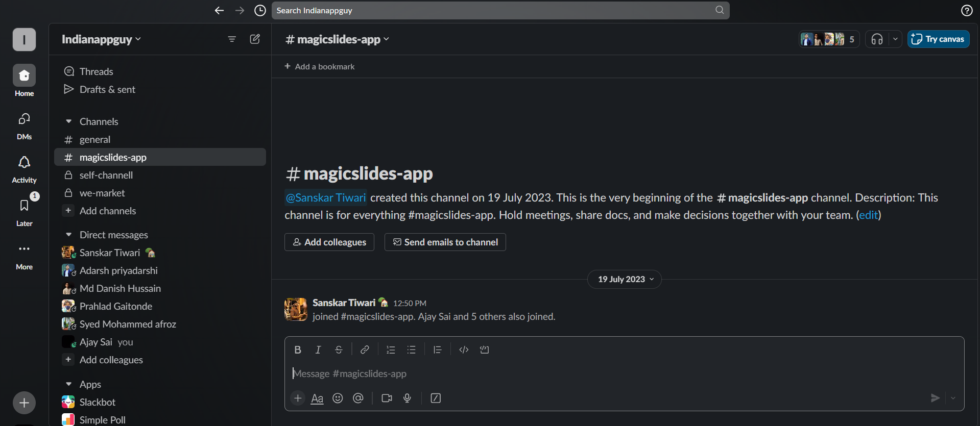The image size is (980, 426).
Task: Open Threads in the sidebar
Action: pos(160,71)
